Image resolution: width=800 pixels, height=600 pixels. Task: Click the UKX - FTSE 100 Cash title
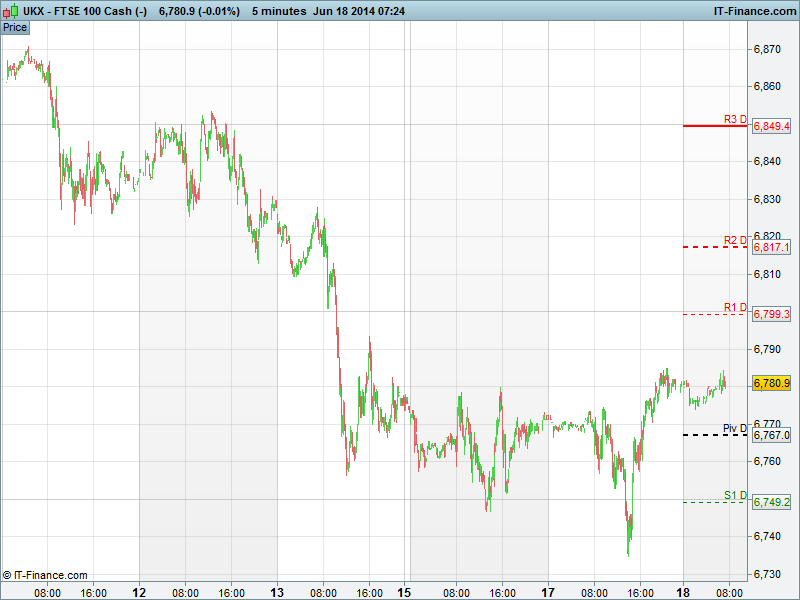pos(85,10)
